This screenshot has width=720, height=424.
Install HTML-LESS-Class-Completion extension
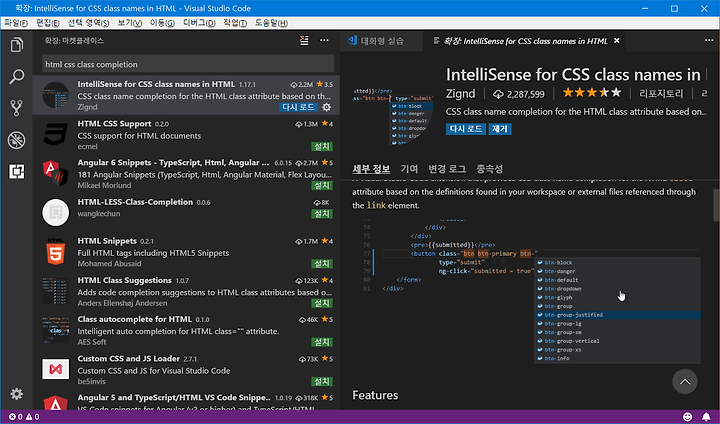click(322, 214)
